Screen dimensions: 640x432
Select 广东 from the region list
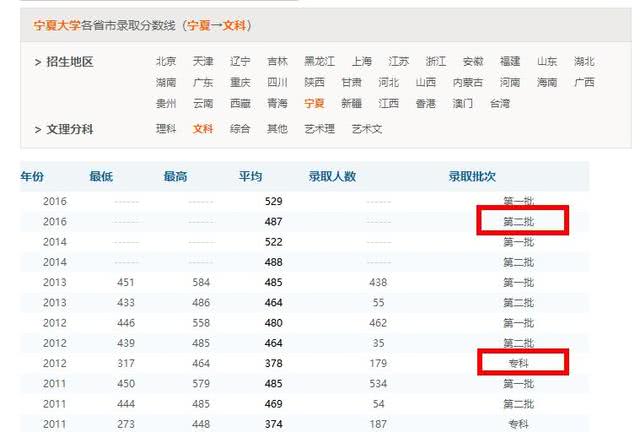click(x=203, y=82)
